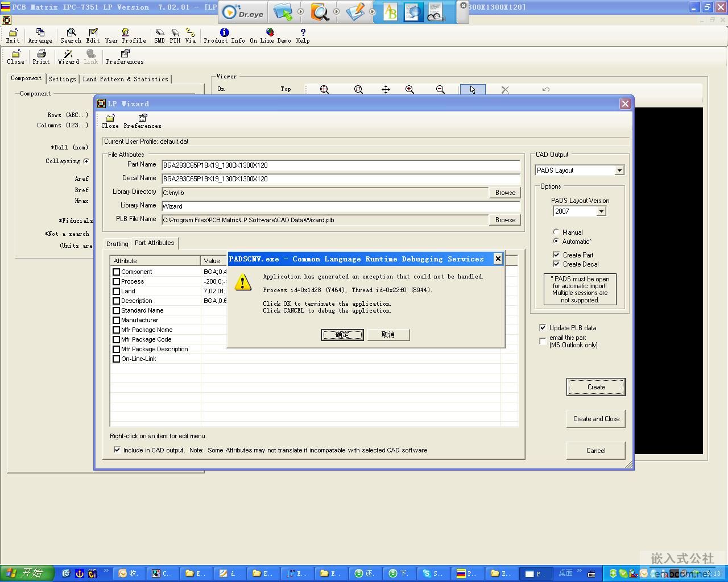Select Skype taskbar item
The height and width of the screenshot is (582, 728).
433,573
